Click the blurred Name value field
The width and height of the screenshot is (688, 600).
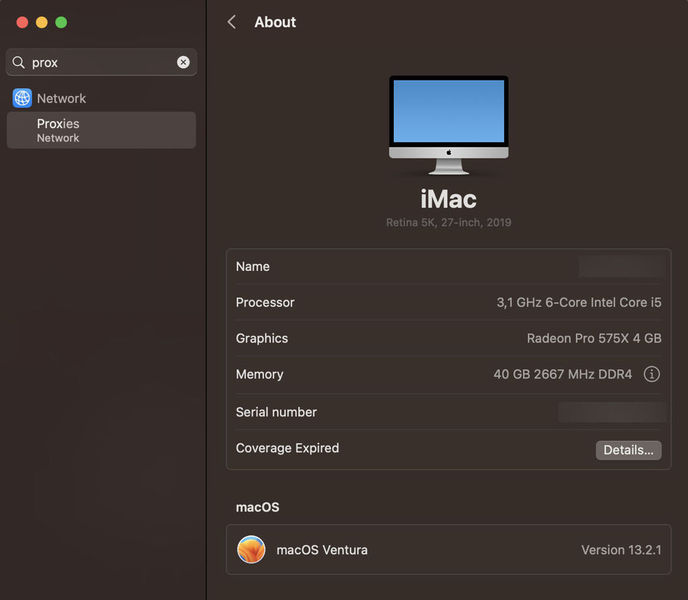coord(621,266)
